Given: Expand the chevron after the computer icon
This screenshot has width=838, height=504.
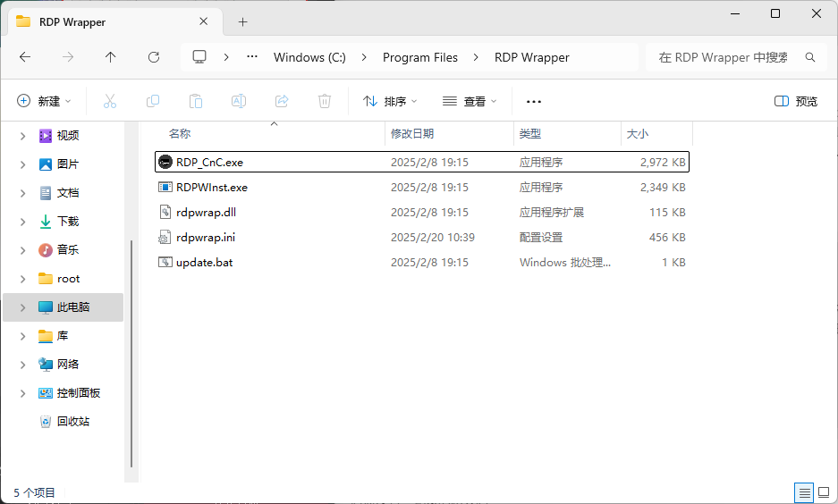Looking at the screenshot, I should click(x=226, y=57).
